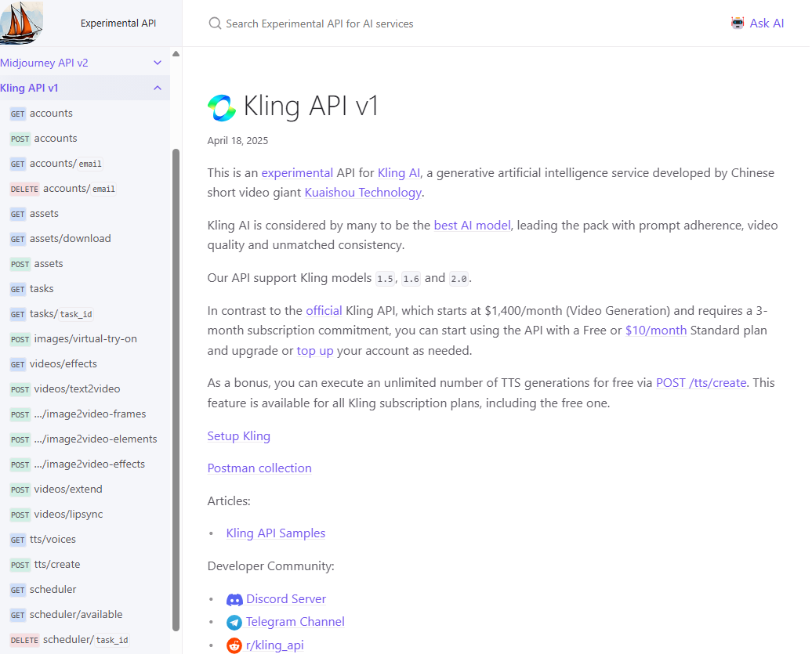This screenshot has width=812, height=654.
Task: Click the Reddit icon next to r/kling_api
Action: pos(234,645)
